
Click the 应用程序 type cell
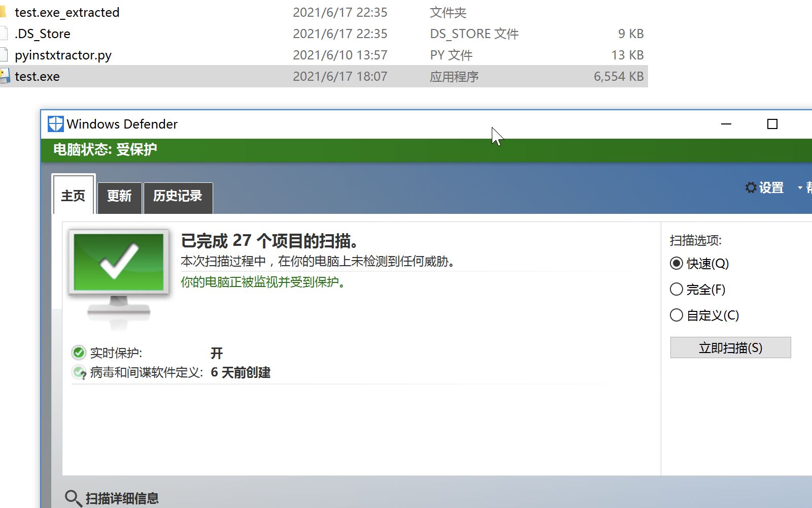point(454,77)
